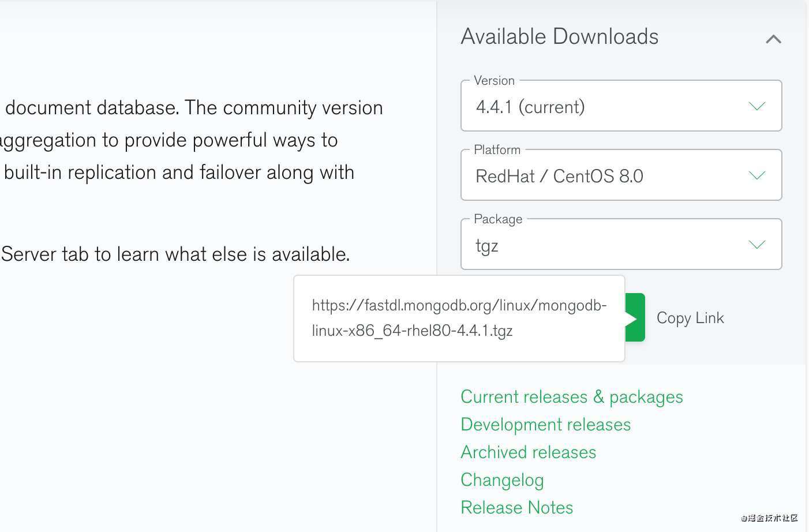Open Archived releases link

529,452
